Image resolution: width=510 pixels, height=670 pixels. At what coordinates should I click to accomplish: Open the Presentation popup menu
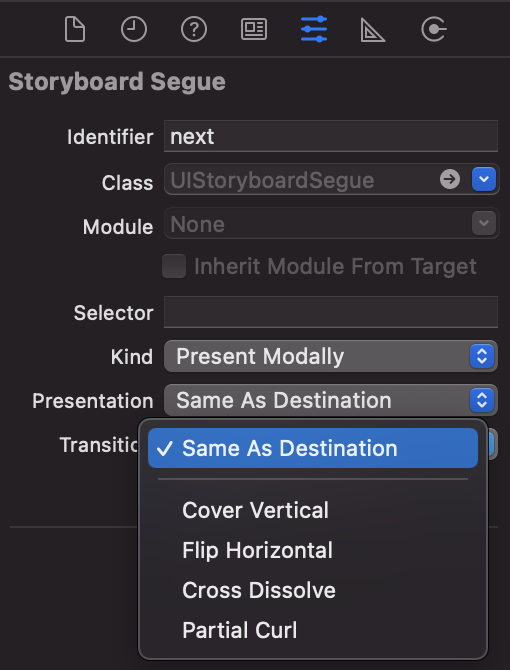point(331,400)
